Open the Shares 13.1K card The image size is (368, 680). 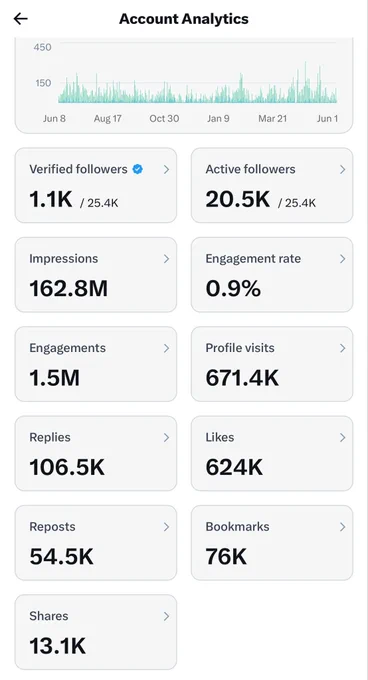coord(96,632)
